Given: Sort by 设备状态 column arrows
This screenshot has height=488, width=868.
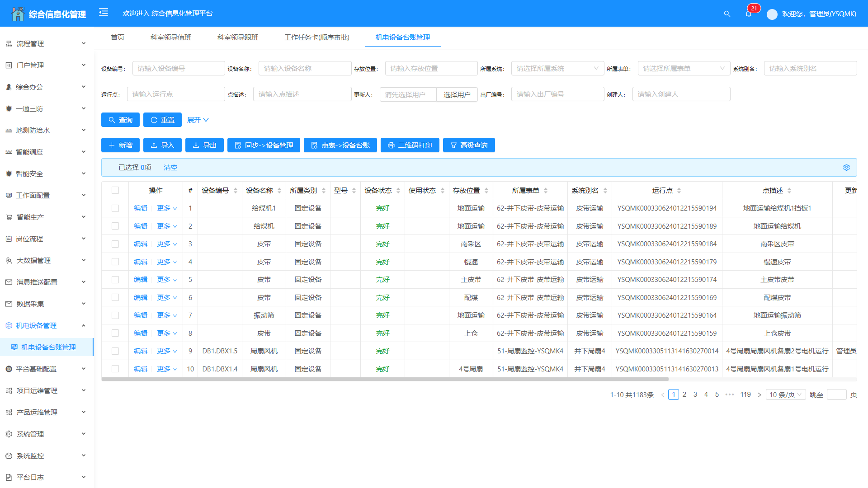Looking at the screenshot, I should pyautogui.click(x=398, y=191).
